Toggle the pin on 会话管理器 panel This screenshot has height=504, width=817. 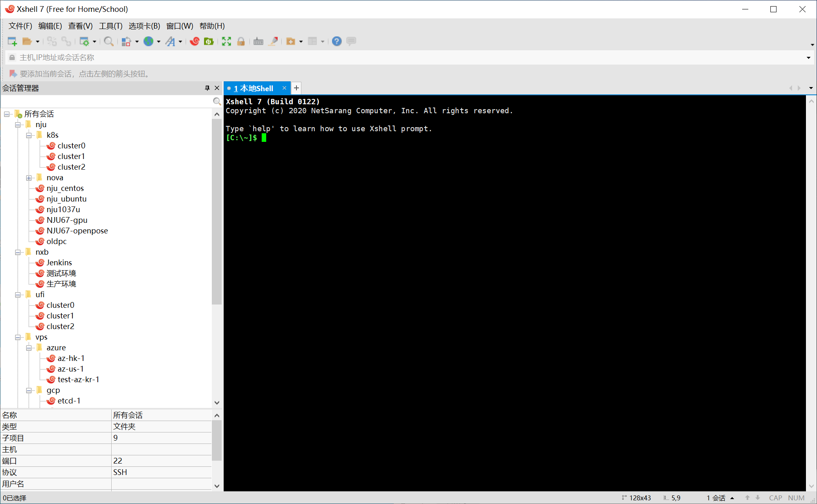(207, 87)
